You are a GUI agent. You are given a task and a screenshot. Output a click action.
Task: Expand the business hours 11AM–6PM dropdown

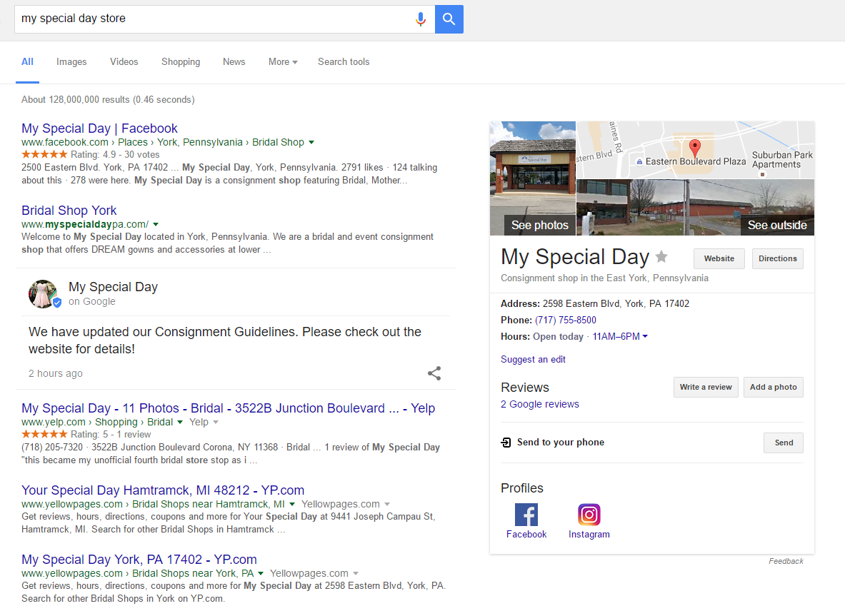point(620,336)
